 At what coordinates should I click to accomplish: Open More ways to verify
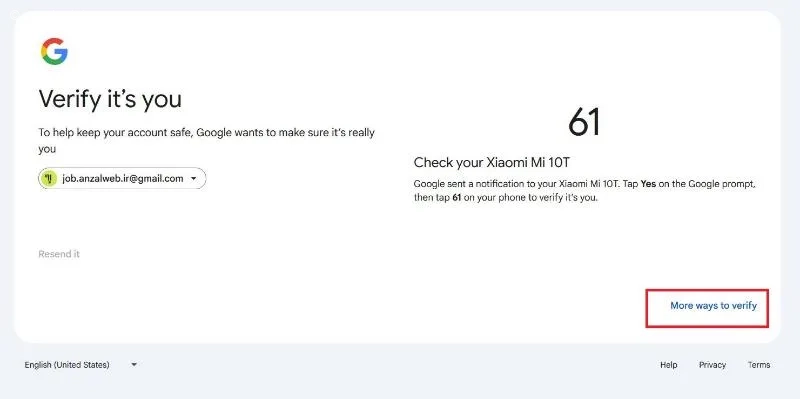click(x=713, y=306)
